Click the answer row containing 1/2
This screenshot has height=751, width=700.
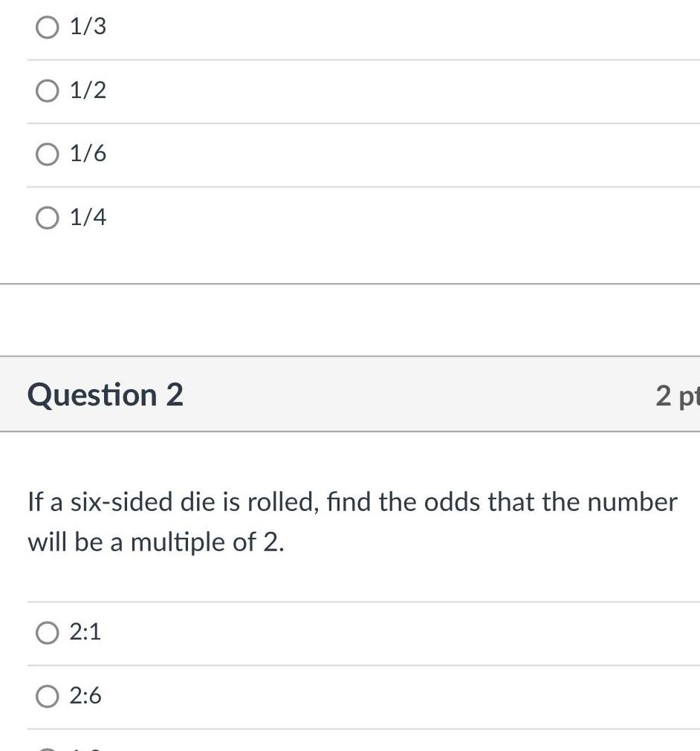223,90
